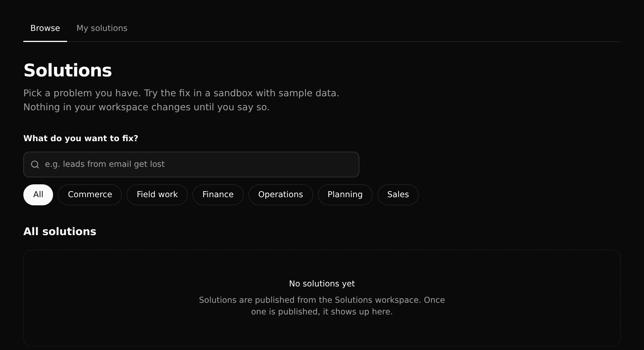Choose the Finance filter chip
The image size is (644, 350).
(x=218, y=195)
